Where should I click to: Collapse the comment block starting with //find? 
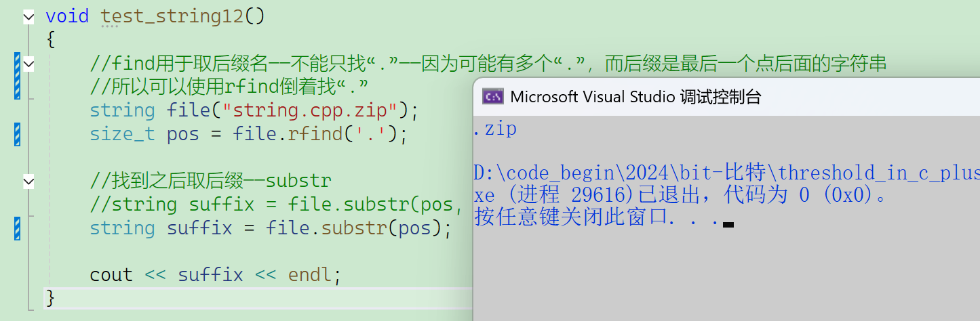coord(28,64)
